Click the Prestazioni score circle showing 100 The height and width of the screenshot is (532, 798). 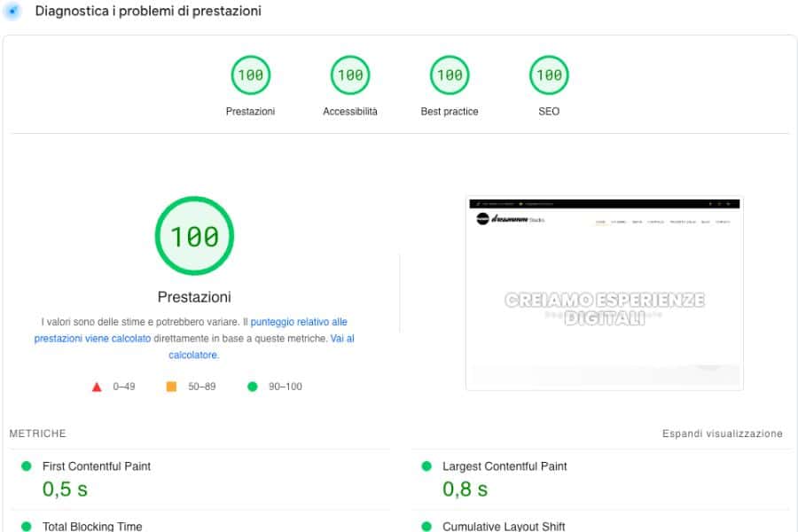251,74
